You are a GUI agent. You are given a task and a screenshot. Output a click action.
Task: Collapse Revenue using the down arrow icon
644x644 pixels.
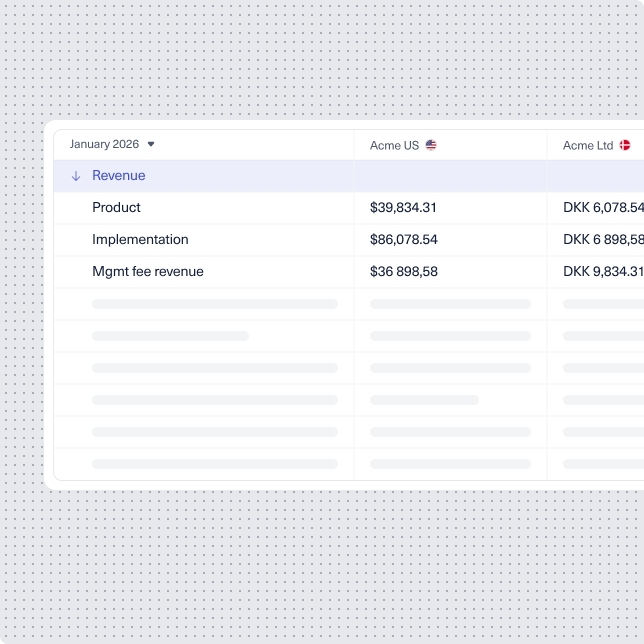pos(76,176)
